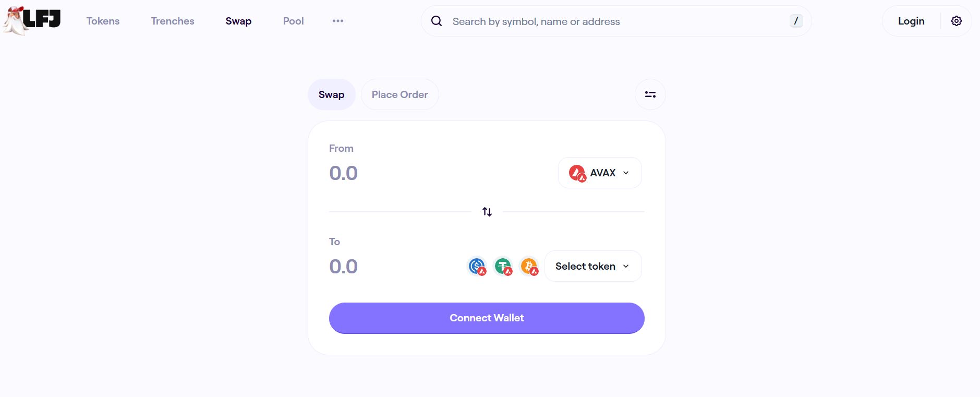Click the LFJ logo

tap(32, 21)
